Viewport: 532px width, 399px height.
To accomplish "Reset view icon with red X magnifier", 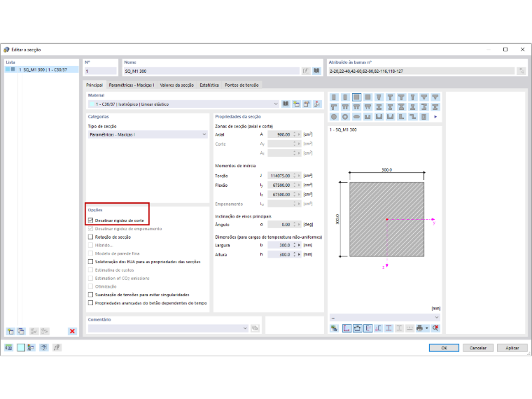I will (x=435, y=328).
